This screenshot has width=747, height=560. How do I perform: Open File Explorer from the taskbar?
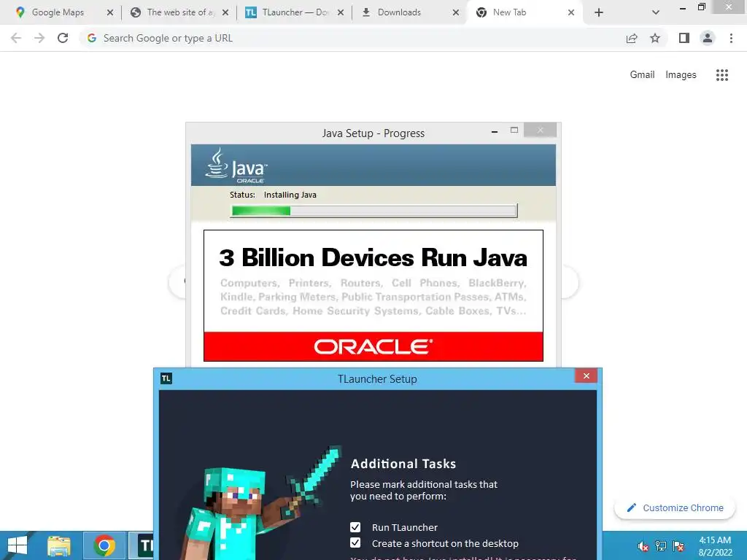pos(59,545)
